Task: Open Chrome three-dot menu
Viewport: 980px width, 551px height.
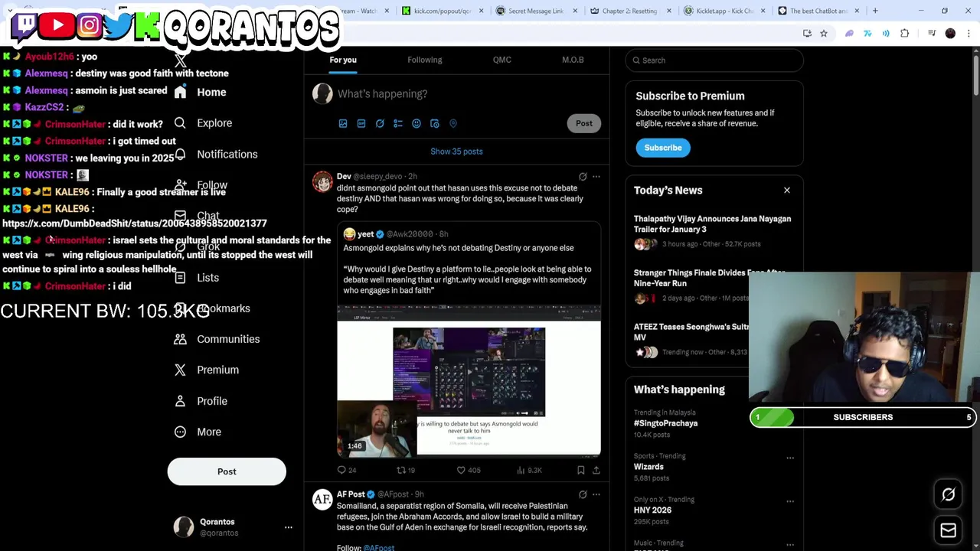Action: (x=969, y=33)
